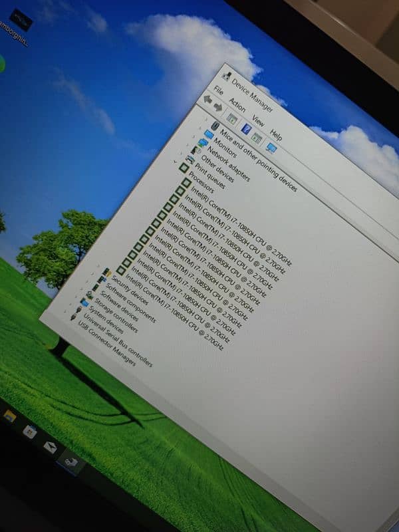This screenshot has height=532, width=399.
Task: Click the Forward arrow in Device Manager toolbar
Action: [218, 108]
